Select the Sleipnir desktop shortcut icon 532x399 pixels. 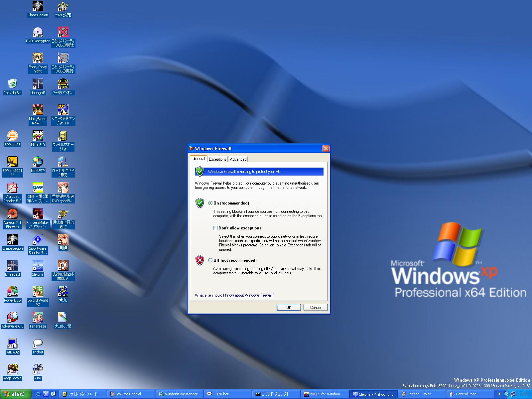point(38,266)
